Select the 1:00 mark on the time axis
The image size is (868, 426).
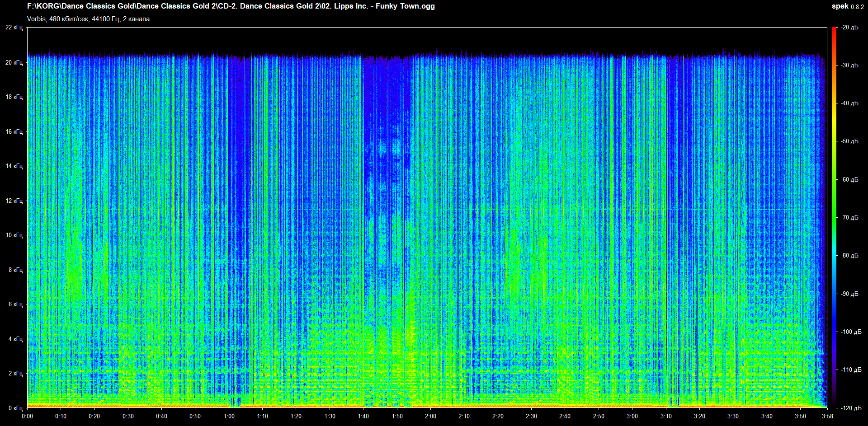(229, 416)
